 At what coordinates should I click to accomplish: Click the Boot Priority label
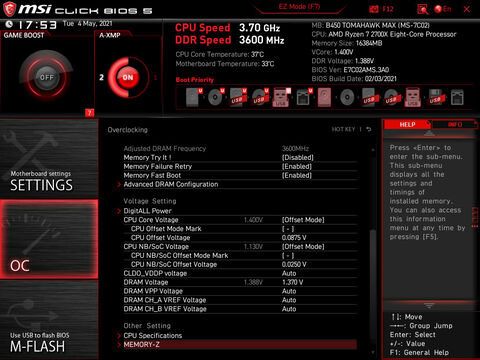(x=195, y=80)
